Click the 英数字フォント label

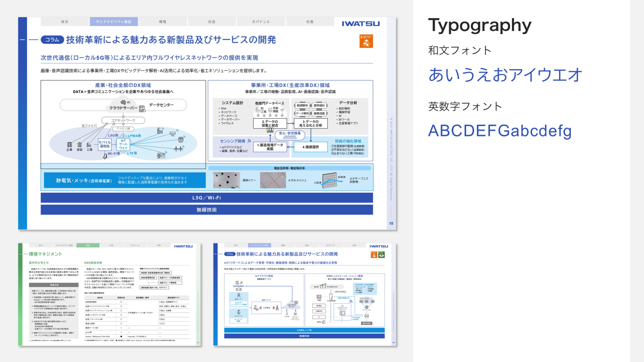465,106
